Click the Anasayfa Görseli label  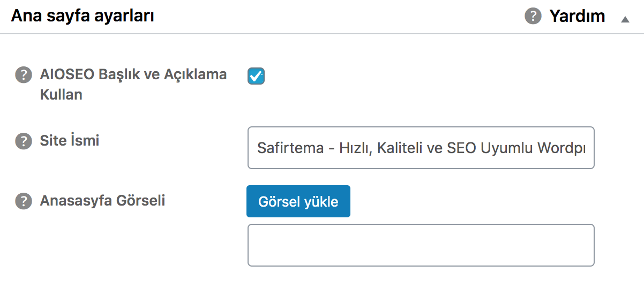coord(102,201)
